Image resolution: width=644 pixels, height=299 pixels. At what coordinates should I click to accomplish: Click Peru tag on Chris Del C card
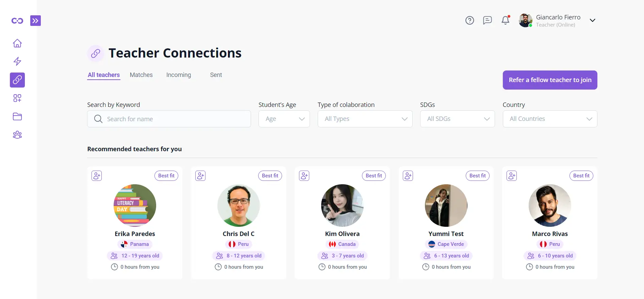tap(238, 244)
